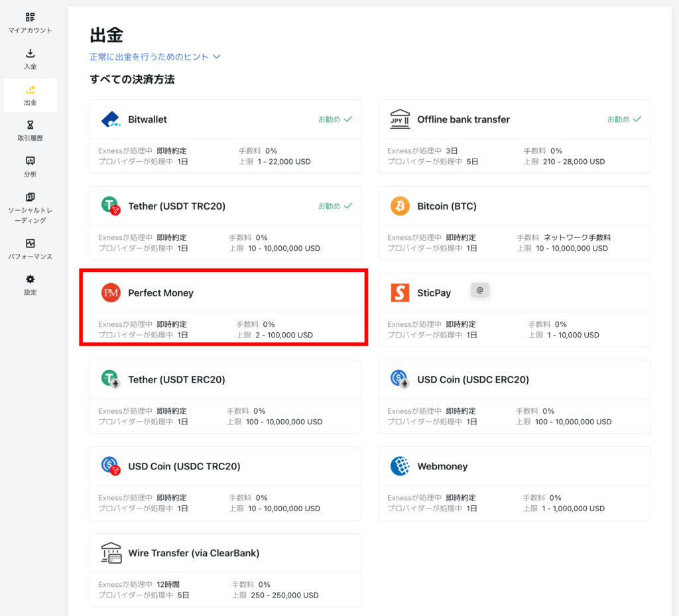Choose Tether (USDT TRC20) method
This screenshot has height=616, width=679.
tap(225, 223)
